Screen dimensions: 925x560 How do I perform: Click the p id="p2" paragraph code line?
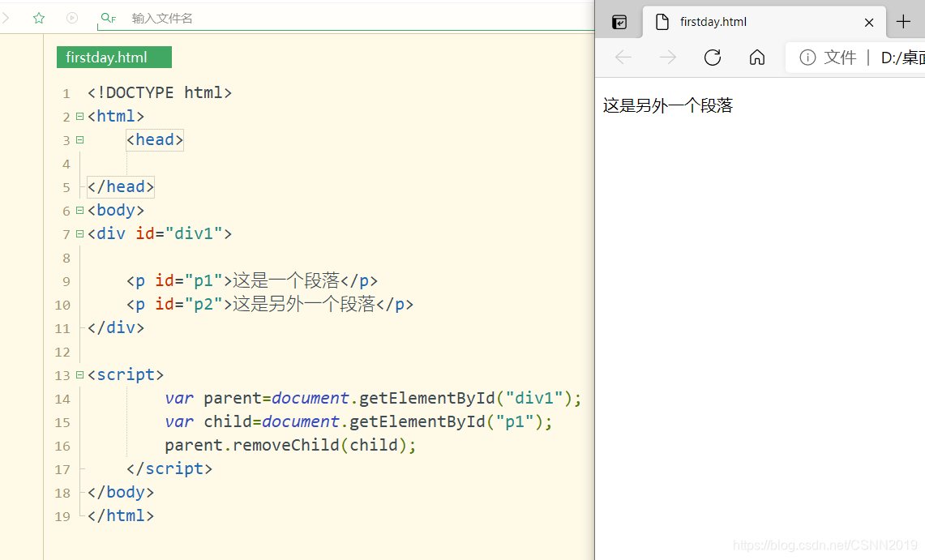(270, 304)
